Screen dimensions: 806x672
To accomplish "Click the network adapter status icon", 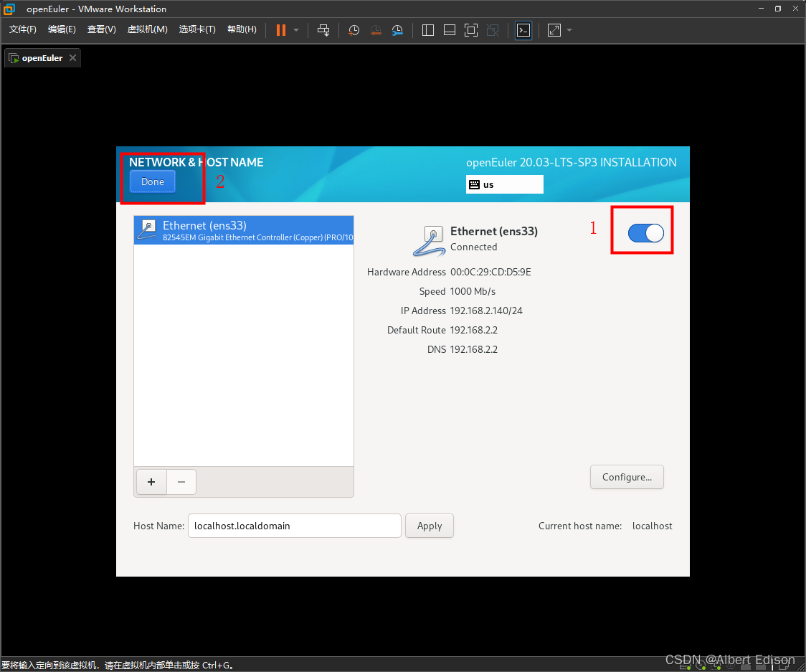I will [x=716, y=667].
